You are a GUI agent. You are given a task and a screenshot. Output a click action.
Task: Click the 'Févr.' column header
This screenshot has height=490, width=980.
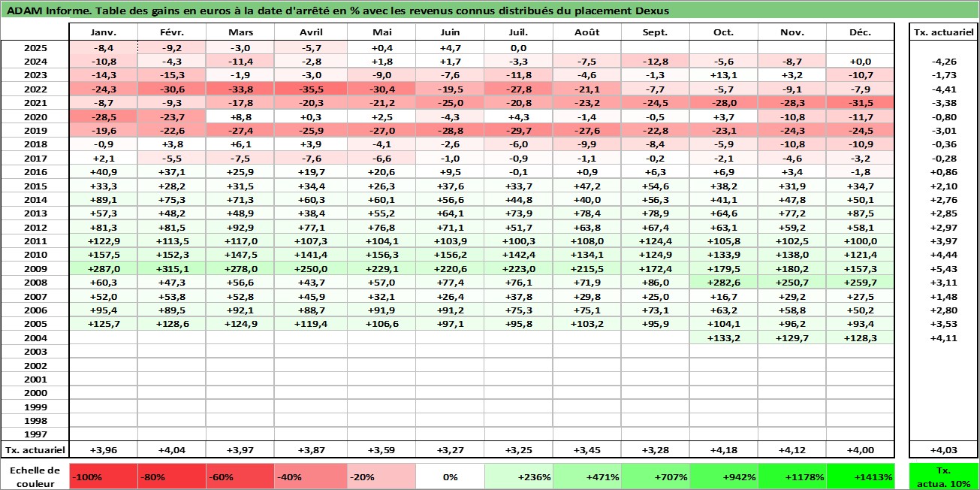tap(172, 32)
